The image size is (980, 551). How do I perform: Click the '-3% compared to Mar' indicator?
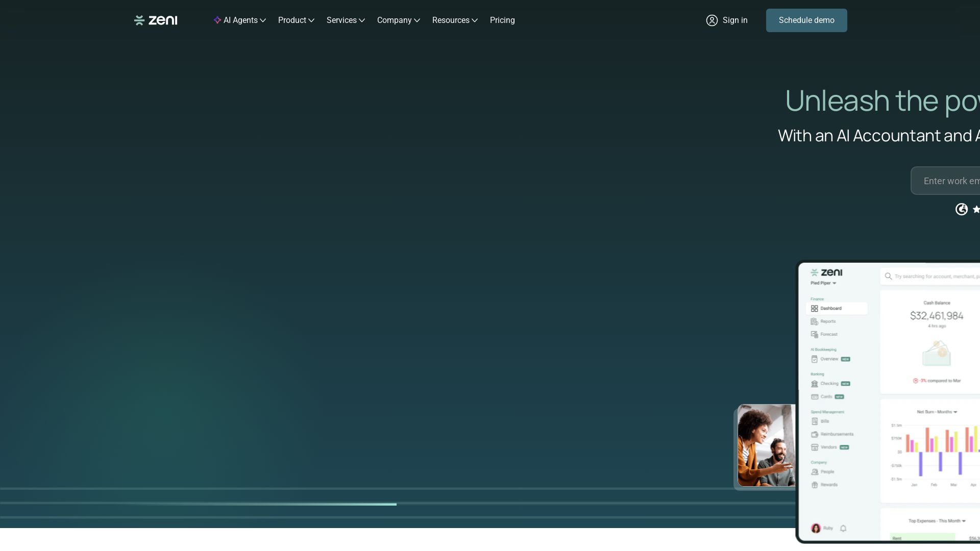pos(937,381)
